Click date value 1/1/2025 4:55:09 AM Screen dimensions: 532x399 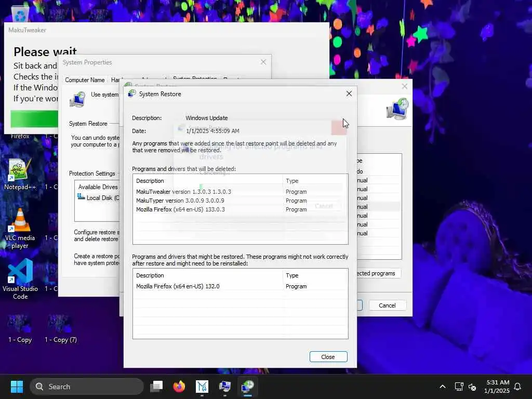click(212, 131)
